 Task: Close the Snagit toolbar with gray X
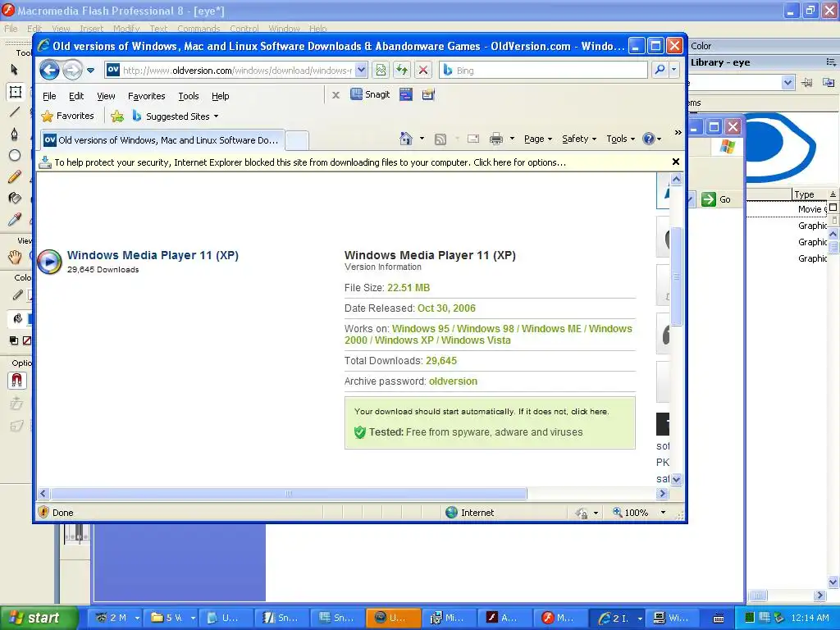336,95
